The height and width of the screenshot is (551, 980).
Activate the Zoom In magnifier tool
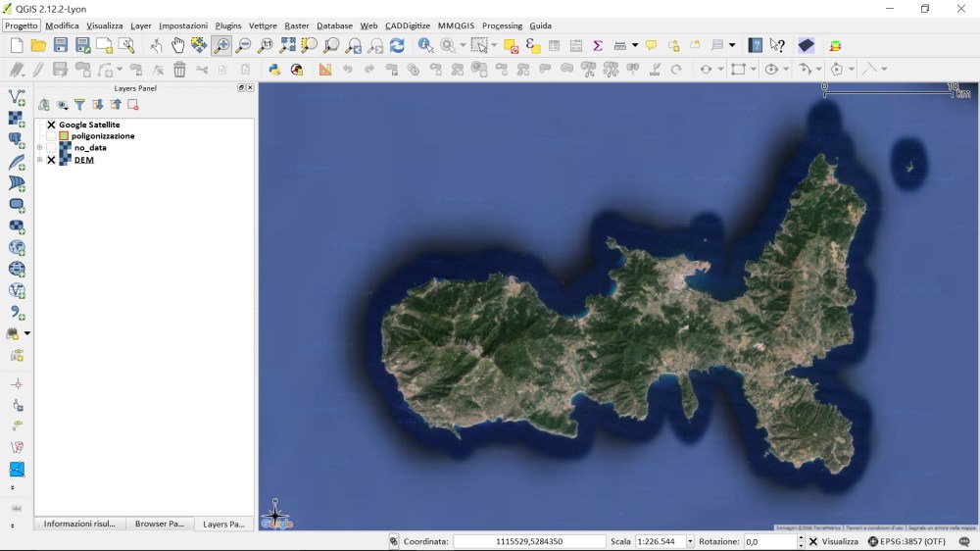221,45
